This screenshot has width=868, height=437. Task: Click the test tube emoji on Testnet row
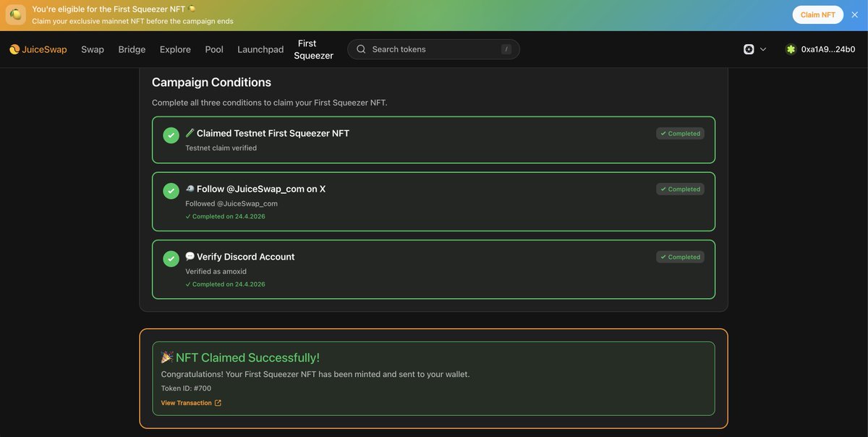[190, 133]
